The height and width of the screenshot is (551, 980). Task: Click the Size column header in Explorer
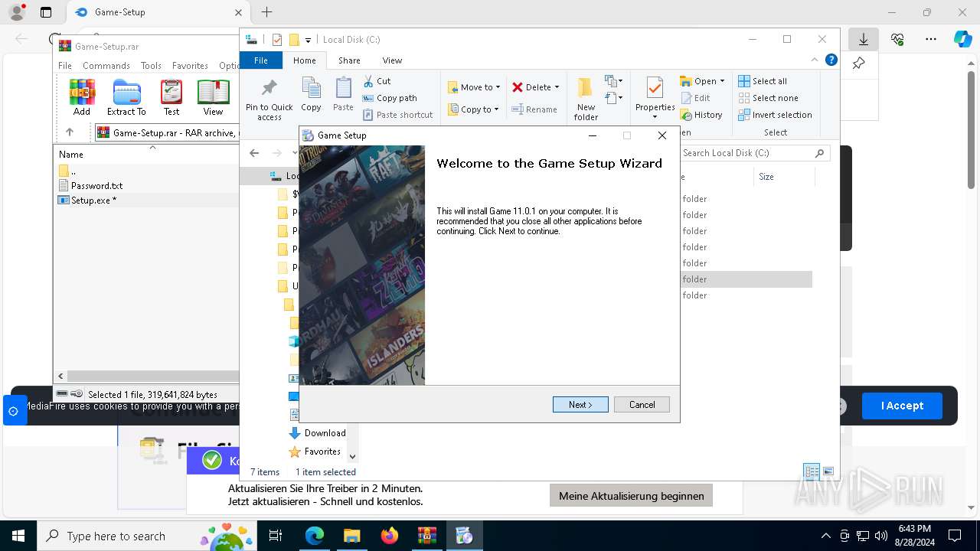click(x=766, y=177)
